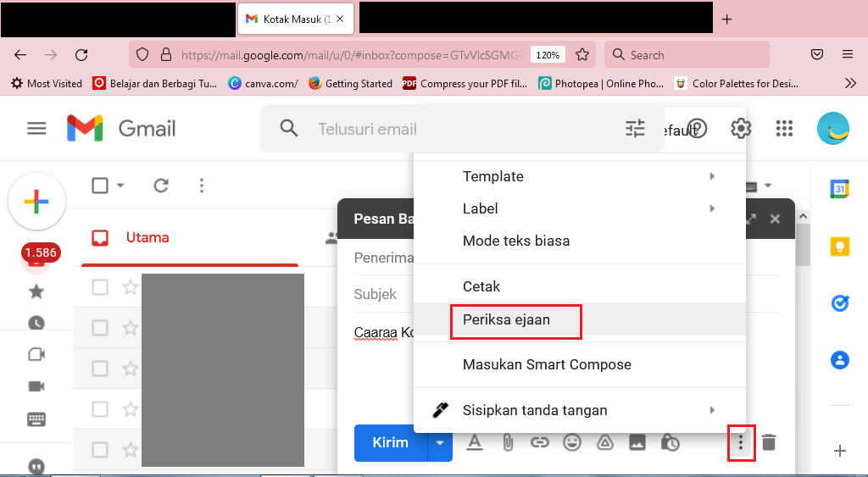Refresh the inbox list
Screen dimensions: 868x477
pyautogui.click(x=161, y=186)
